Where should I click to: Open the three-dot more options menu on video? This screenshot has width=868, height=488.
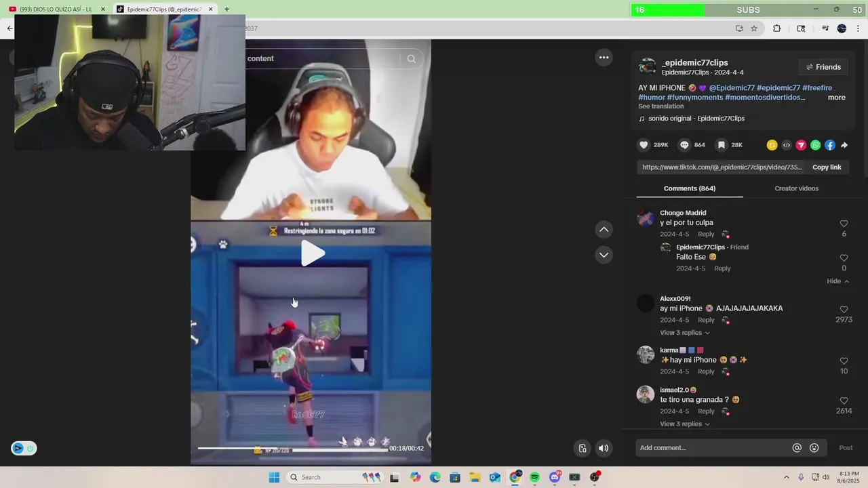pos(604,58)
